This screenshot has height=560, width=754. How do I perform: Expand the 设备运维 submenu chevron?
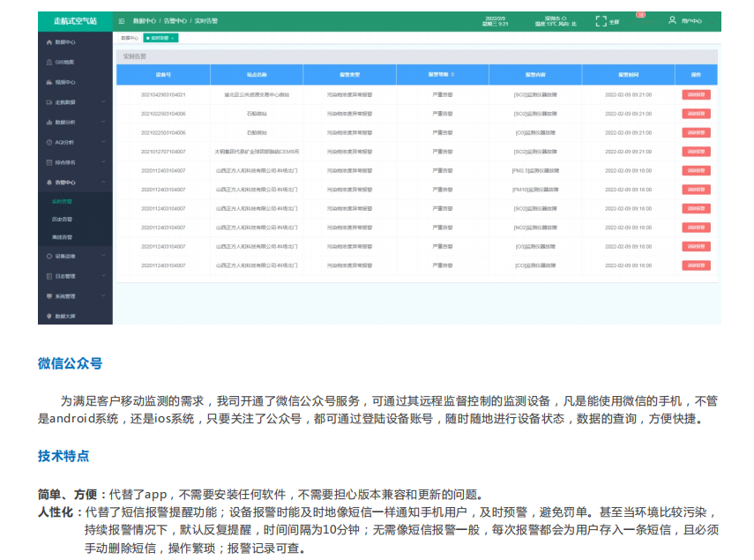[x=103, y=256]
